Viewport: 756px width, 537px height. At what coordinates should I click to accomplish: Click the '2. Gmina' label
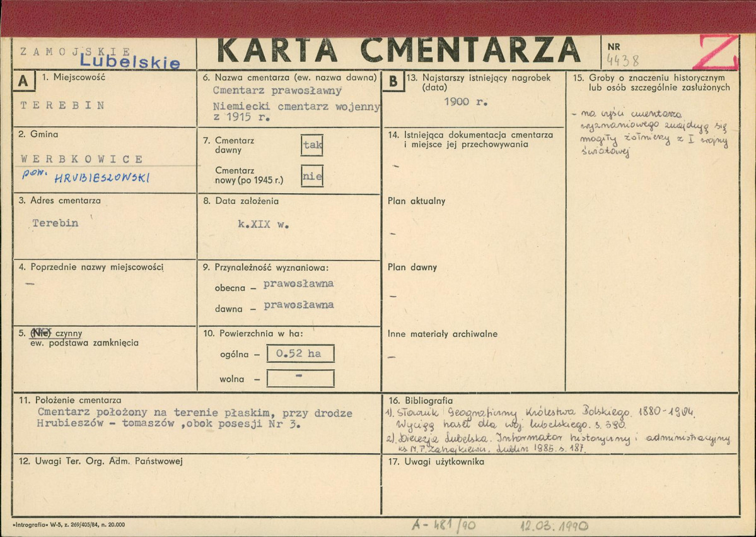click(38, 134)
